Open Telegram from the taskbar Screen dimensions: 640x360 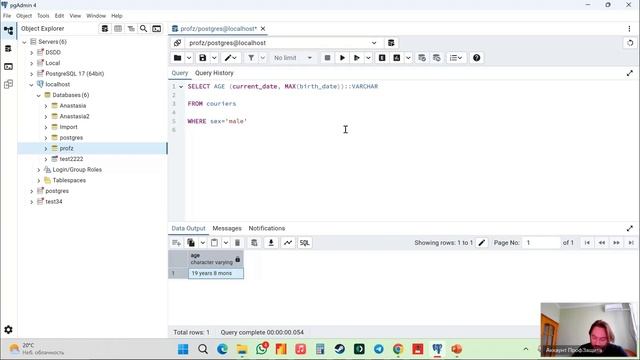point(379,349)
